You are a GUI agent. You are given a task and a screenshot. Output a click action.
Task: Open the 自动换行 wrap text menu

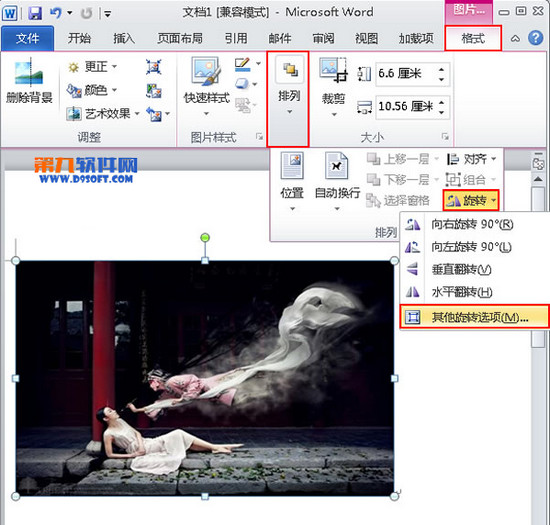337,181
